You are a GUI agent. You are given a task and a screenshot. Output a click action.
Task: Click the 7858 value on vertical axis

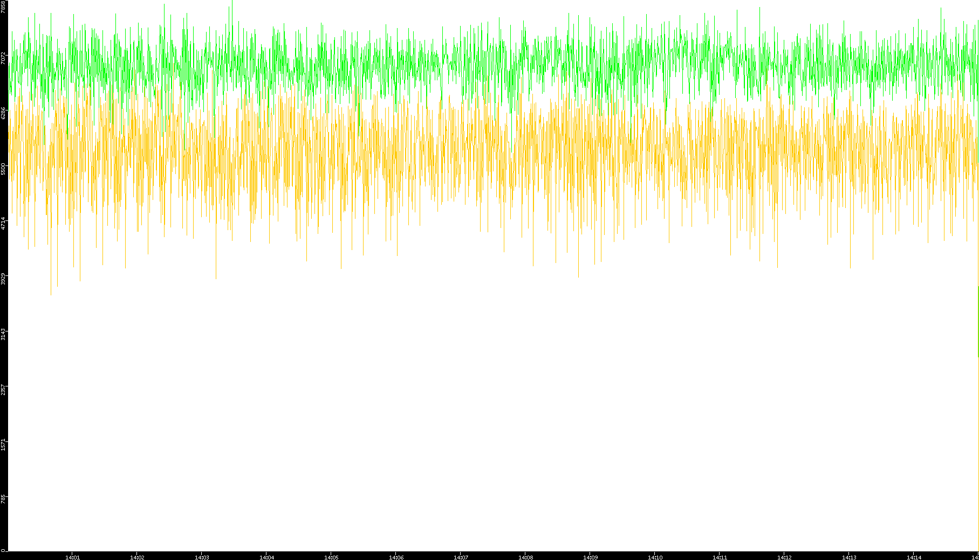click(x=4, y=6)
